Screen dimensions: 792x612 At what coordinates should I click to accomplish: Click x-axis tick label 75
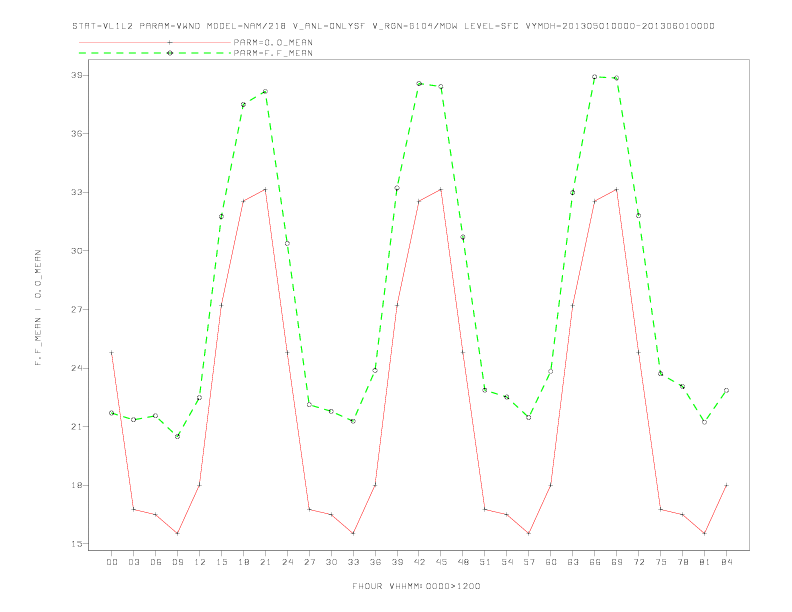(661, 562)
